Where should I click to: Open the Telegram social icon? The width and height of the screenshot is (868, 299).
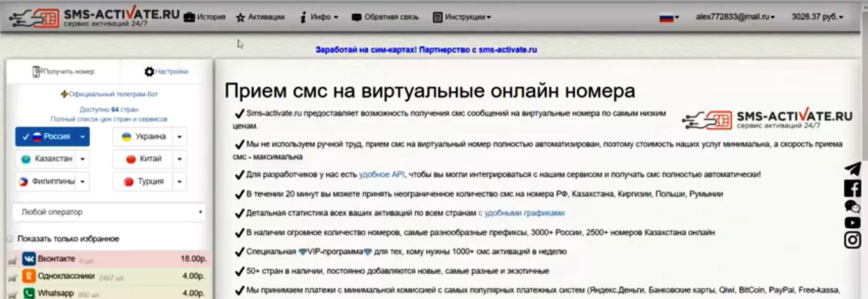(852, 169)
